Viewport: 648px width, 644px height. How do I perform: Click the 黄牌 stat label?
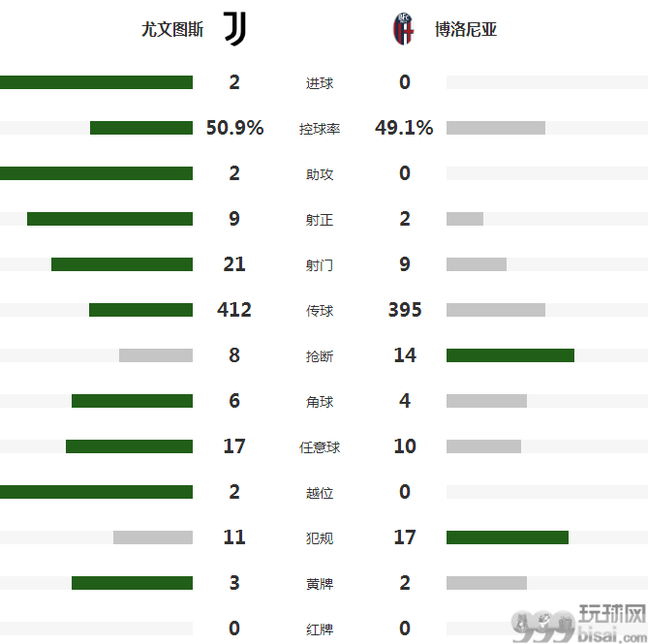tap(320, 584)
